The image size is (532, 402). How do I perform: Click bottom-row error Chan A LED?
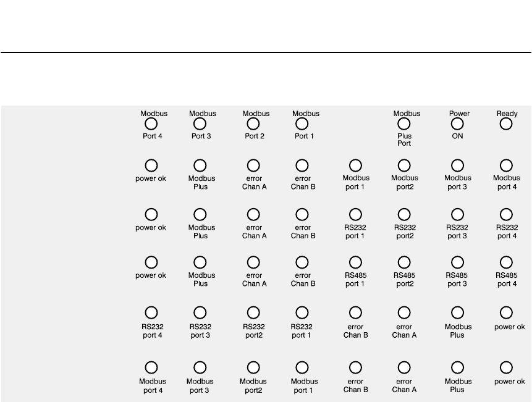click(404, 367)
